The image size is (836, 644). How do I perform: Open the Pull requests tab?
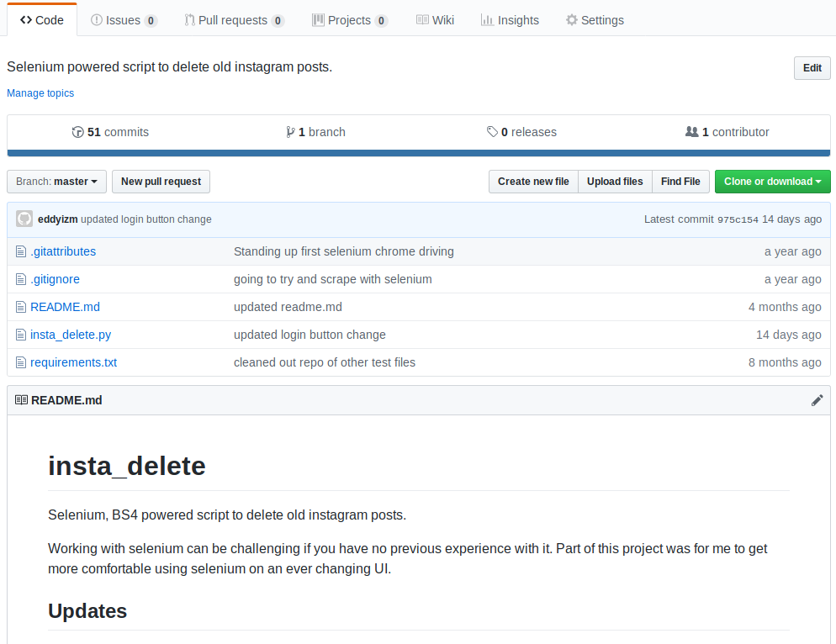coord(234,20)
